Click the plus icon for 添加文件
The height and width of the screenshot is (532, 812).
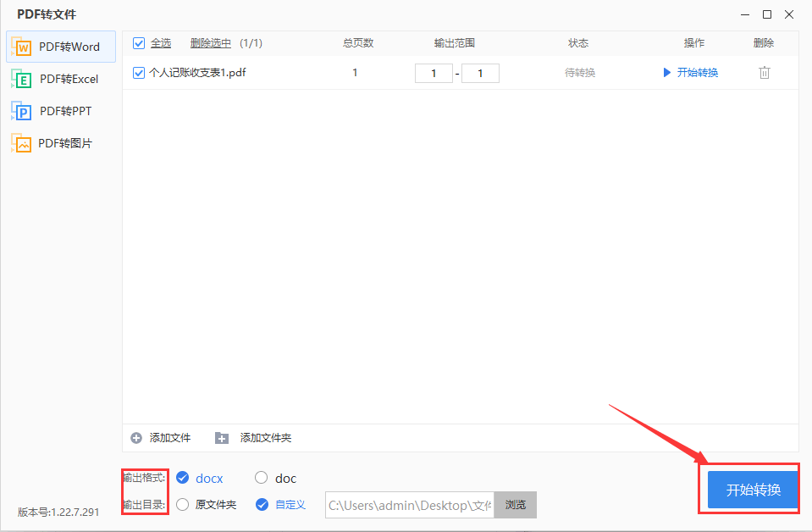pos(136,438)
